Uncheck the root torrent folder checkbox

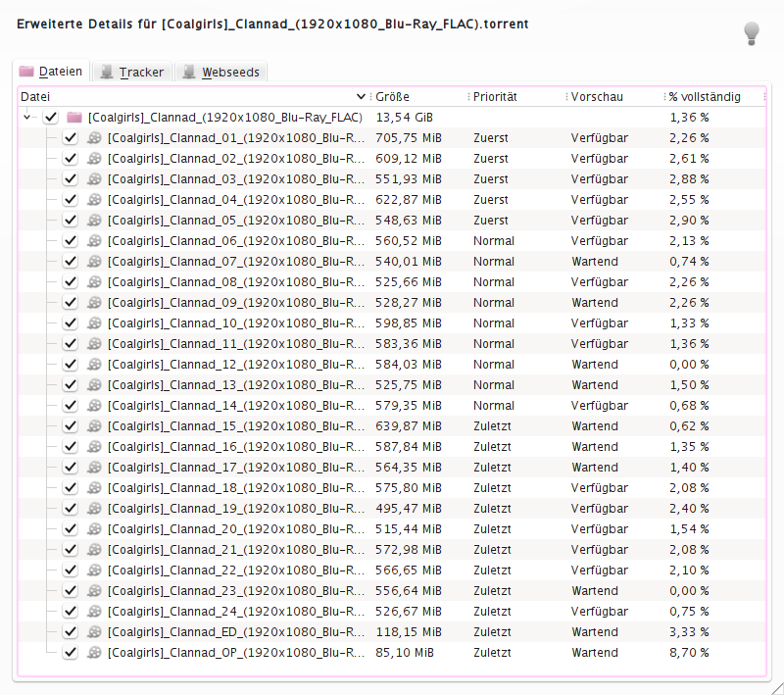coord(51,118)
